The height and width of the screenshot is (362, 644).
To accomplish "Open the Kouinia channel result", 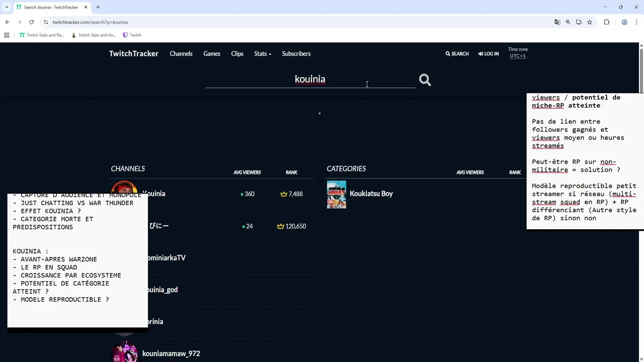I will 153,194.
